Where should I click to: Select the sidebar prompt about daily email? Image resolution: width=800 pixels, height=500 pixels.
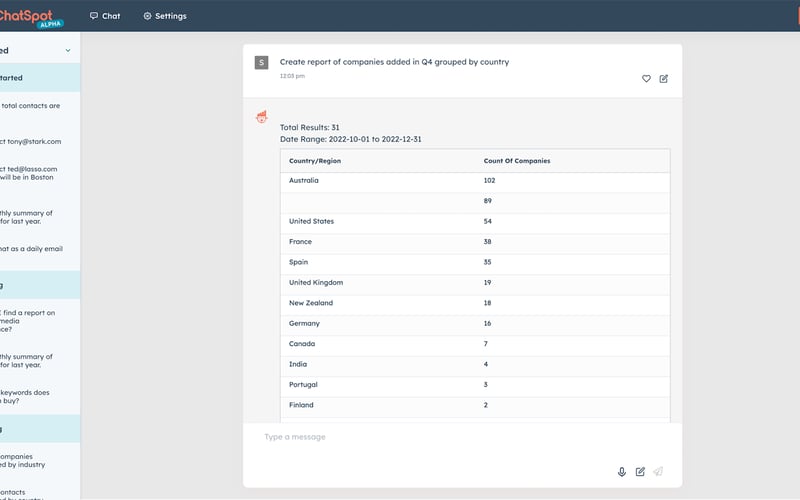[x=31, y=249]
